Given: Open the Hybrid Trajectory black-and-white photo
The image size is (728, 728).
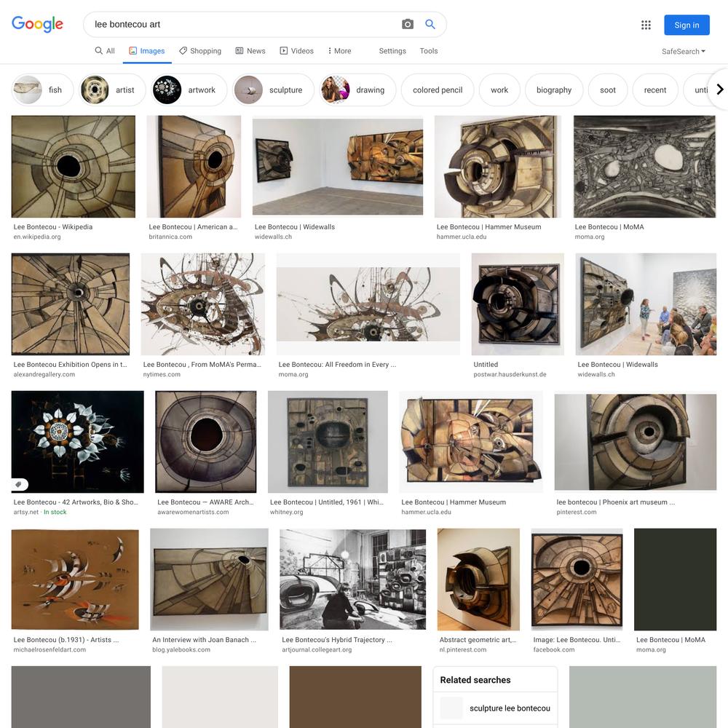Looking at the screenshot, I should point(353,579).
